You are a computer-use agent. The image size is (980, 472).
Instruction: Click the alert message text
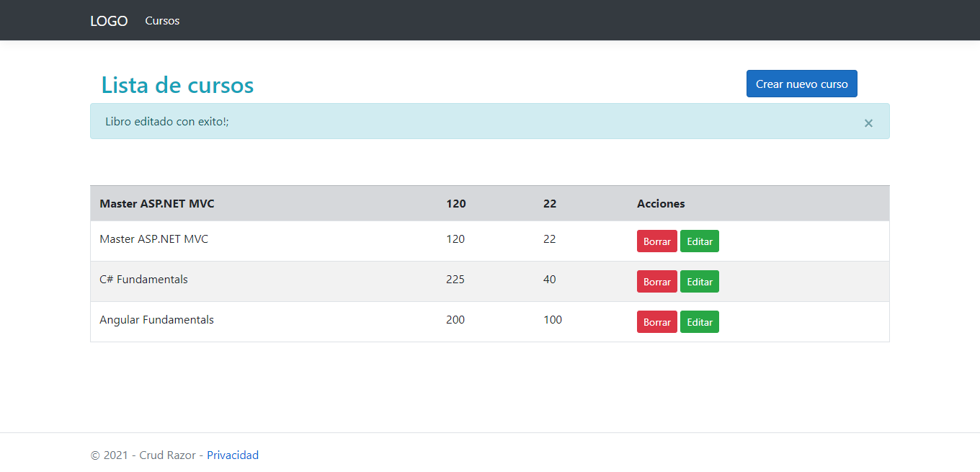(x=167, y=122)
